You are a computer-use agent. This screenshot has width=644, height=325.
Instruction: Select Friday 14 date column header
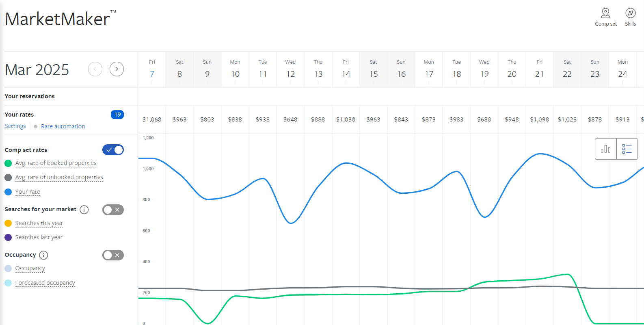click(346, 69)
